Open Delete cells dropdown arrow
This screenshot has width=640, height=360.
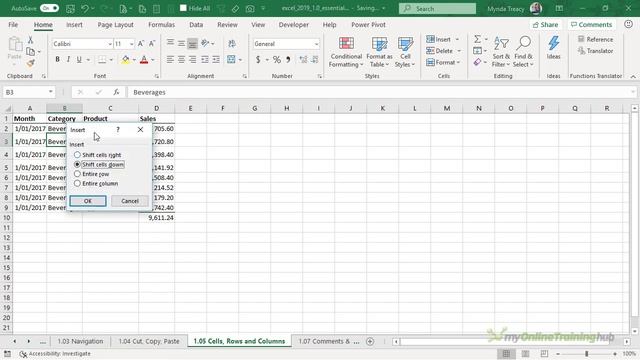click(459, 51)
